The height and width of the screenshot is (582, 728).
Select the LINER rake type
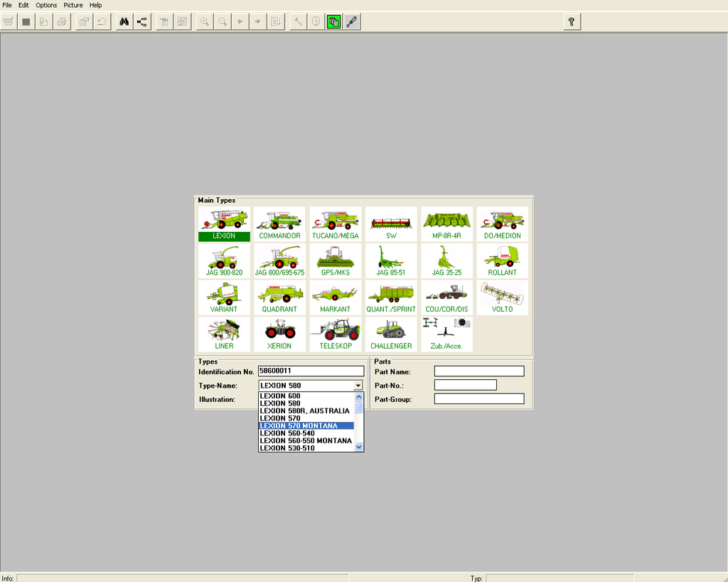point(224,334)
